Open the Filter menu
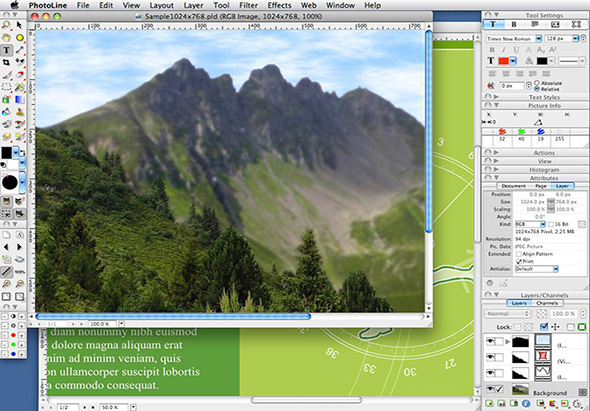Image resolution: width=590 pixels, height=411 pixels. pyautogui.click(x=249, y=5)
